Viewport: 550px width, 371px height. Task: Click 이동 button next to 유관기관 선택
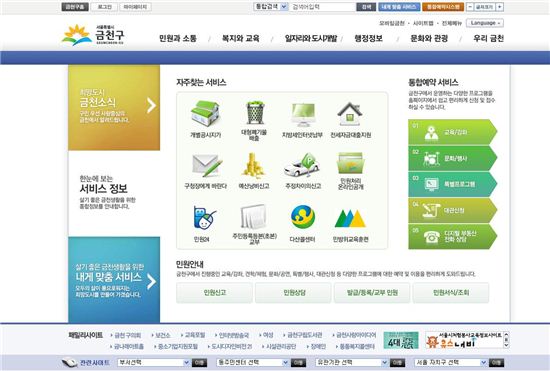397,363
